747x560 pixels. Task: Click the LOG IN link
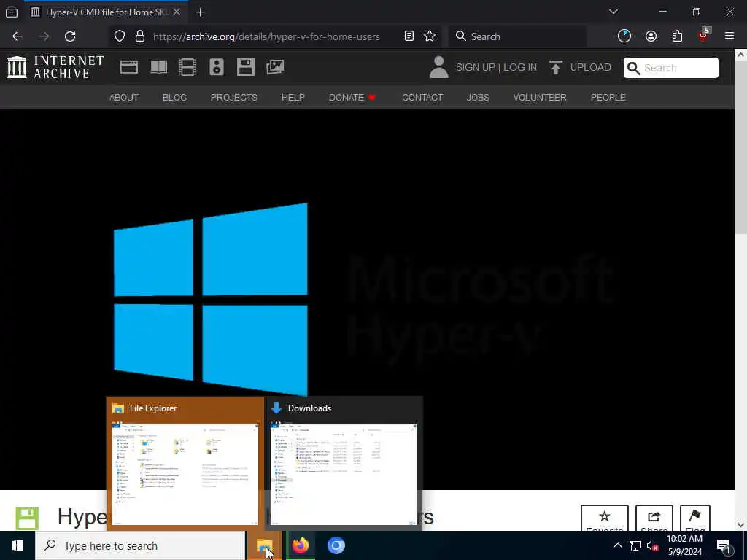[519, 68]
